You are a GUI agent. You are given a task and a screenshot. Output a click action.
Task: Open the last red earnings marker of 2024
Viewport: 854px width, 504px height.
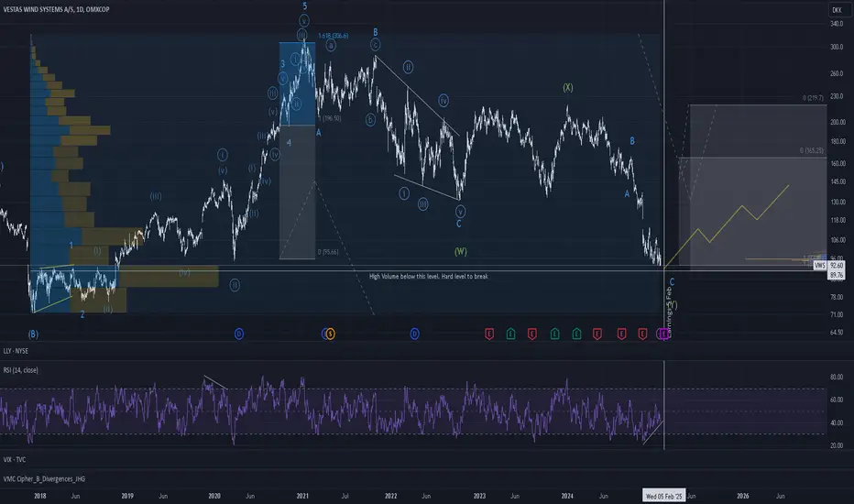point(642,334)
